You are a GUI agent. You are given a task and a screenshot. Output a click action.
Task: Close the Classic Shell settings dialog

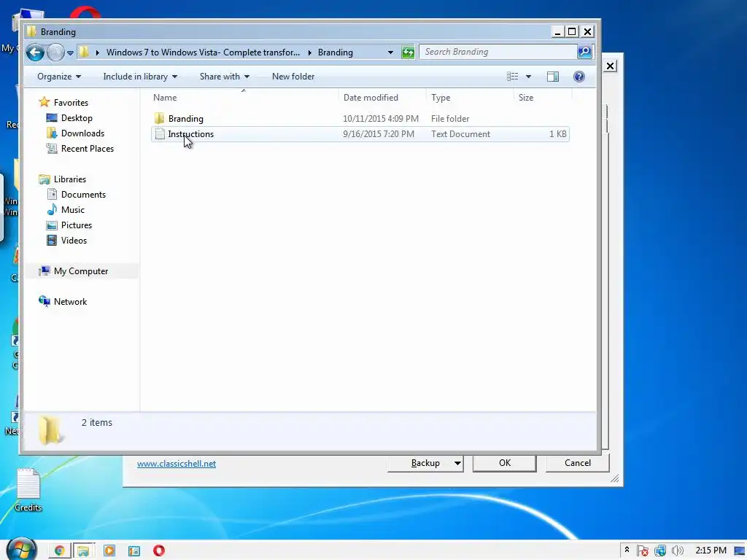pos(611,66)
